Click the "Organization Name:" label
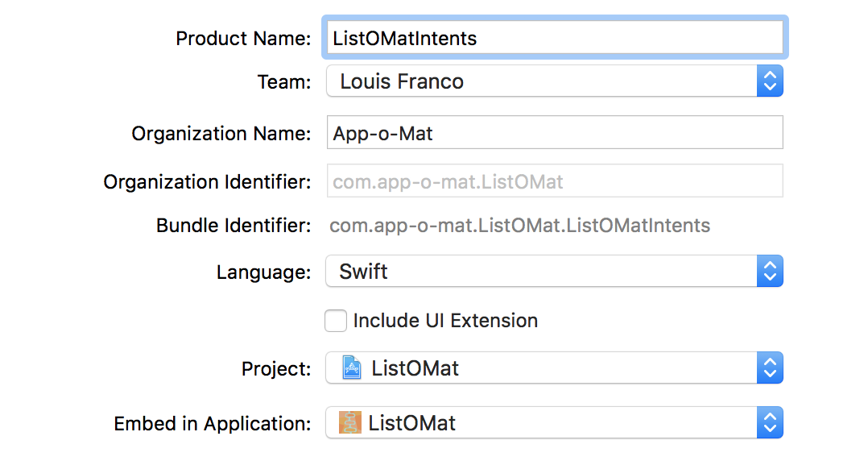 221,134
